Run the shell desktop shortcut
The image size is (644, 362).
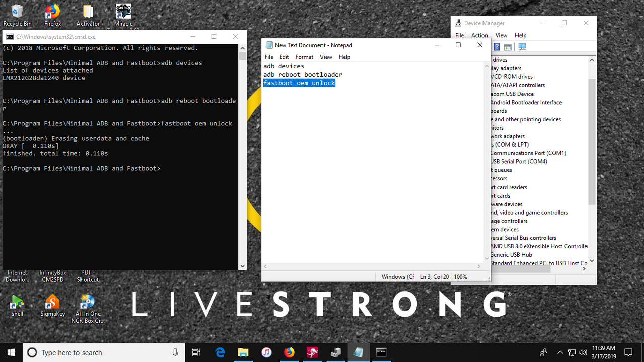[17, 305]
